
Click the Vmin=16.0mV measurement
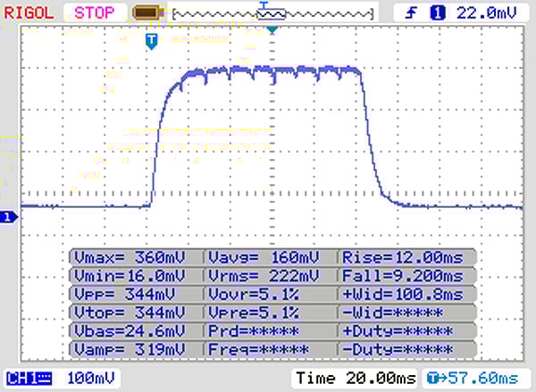(130, 275)
